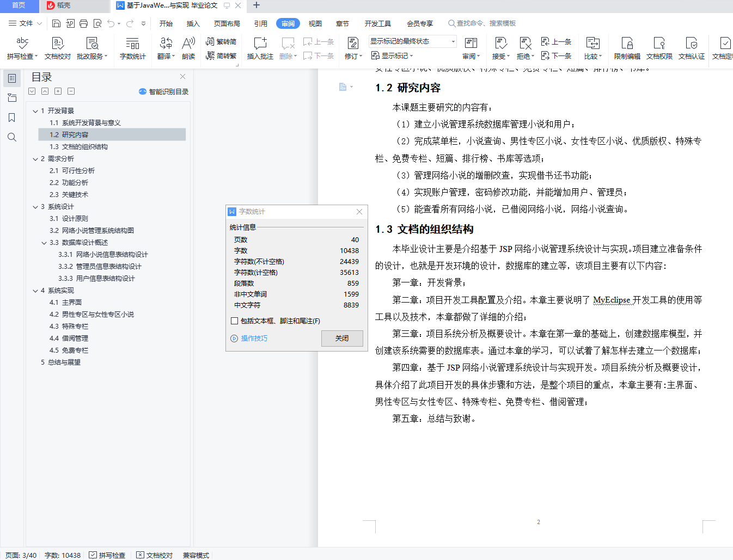Screen dimensions: 733x560
Task: Start 朗读 read-aloud tool
Action: pyautogui.click(x=188, y=48)
